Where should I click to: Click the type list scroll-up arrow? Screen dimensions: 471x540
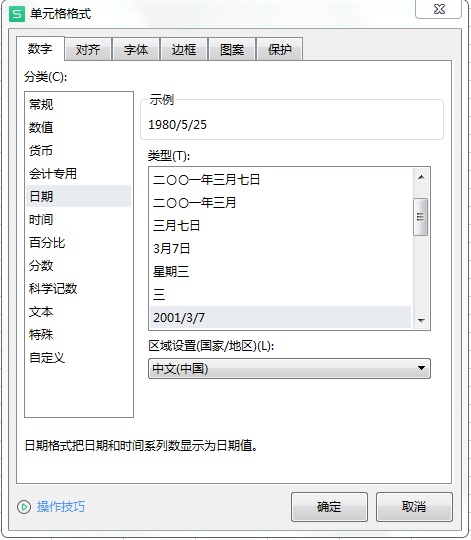tap(421, 177)
